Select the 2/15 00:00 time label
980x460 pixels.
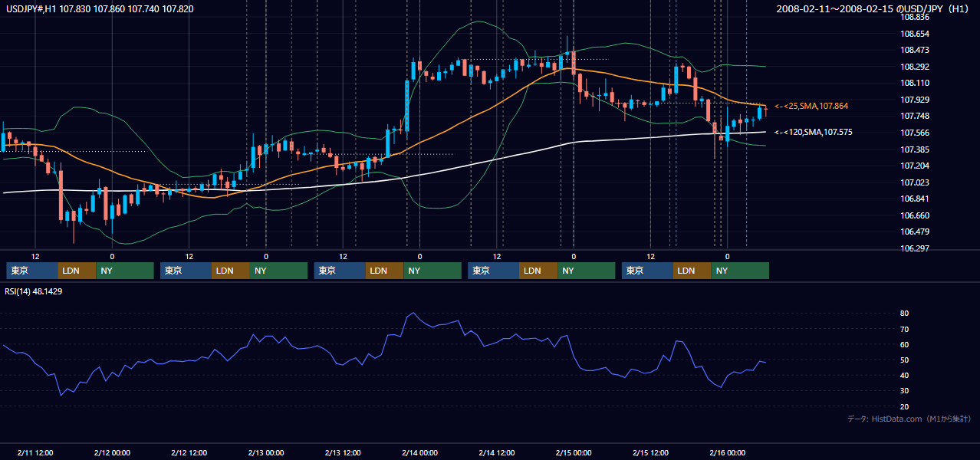574,453
